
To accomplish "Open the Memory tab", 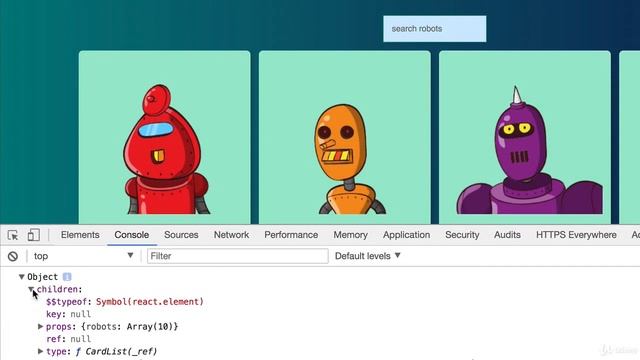I will (x=351, y=235).
